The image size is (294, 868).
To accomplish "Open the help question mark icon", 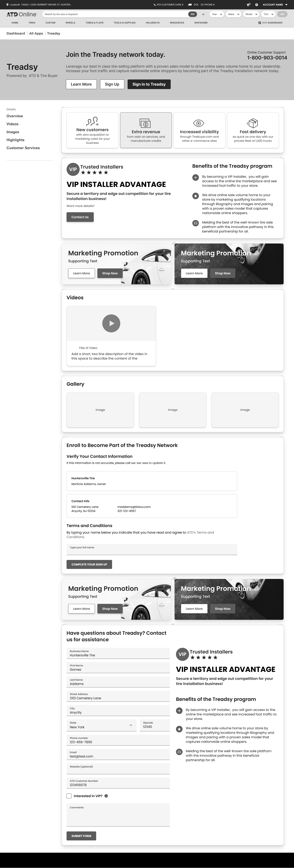I will click(257, 5).
